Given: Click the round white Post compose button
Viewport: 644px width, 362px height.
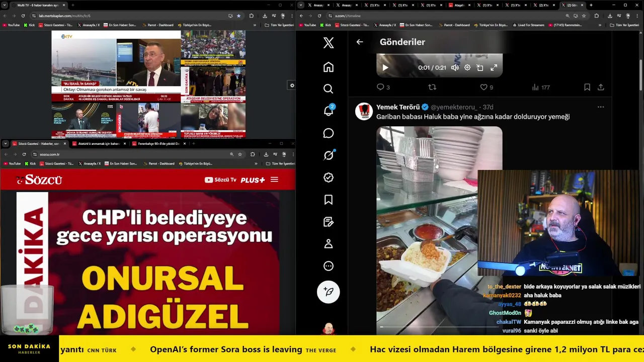Looking at the screenshot, I should coord(329,292).
